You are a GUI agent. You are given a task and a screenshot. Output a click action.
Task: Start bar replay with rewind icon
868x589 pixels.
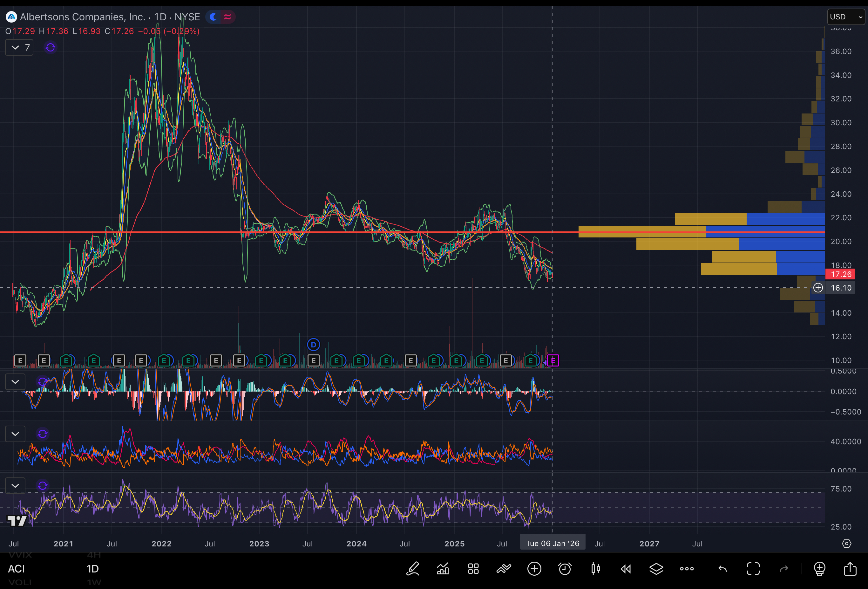pyautogui.click(x=626, y=569)
